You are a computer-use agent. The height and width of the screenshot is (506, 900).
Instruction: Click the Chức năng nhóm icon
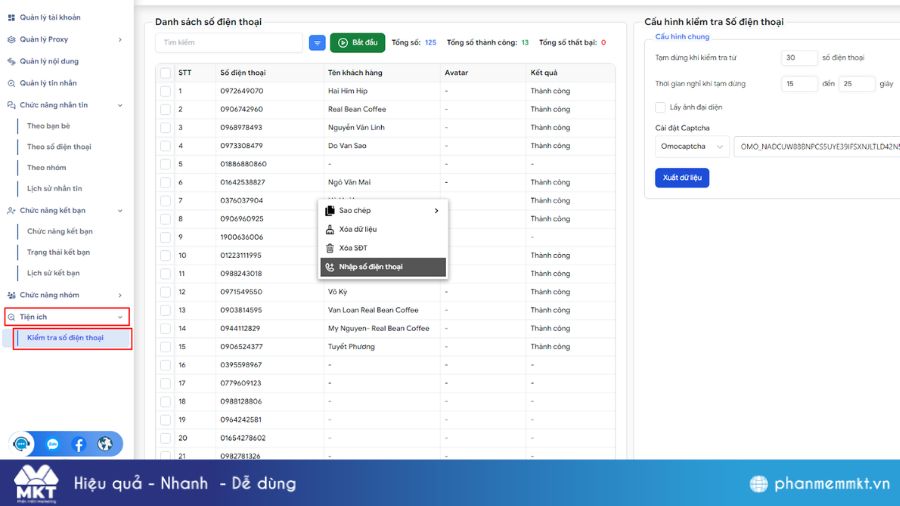pyautogui.click(x=11, y=295)
